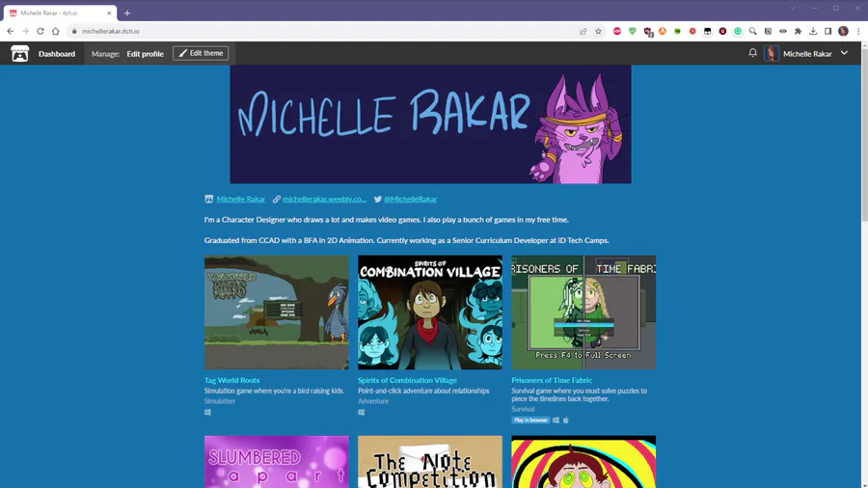Expand the Michelle Rakar account dropdown arrow
868x488 pixels.
844,53
